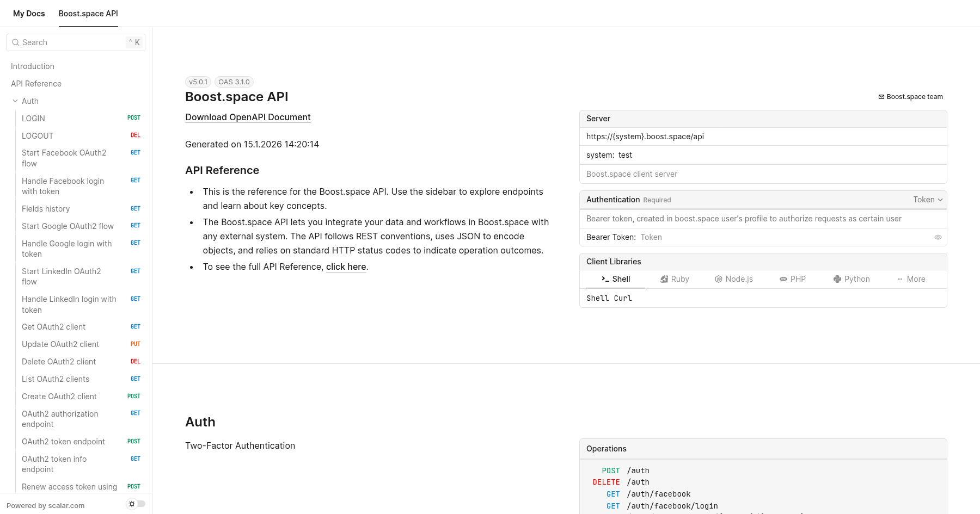The image size is (980, 514).
Task: Click the Ruby gem icon
Action: click(664, 279)
